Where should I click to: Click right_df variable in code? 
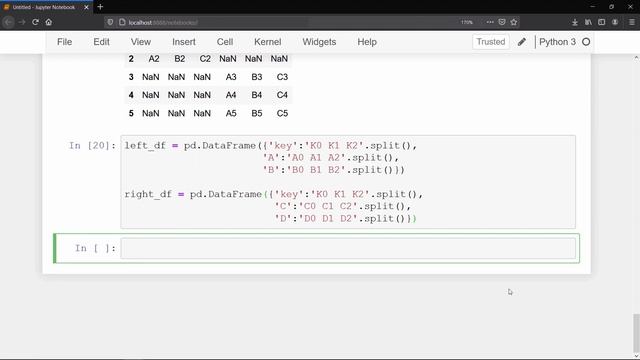[x=148, y=194]
